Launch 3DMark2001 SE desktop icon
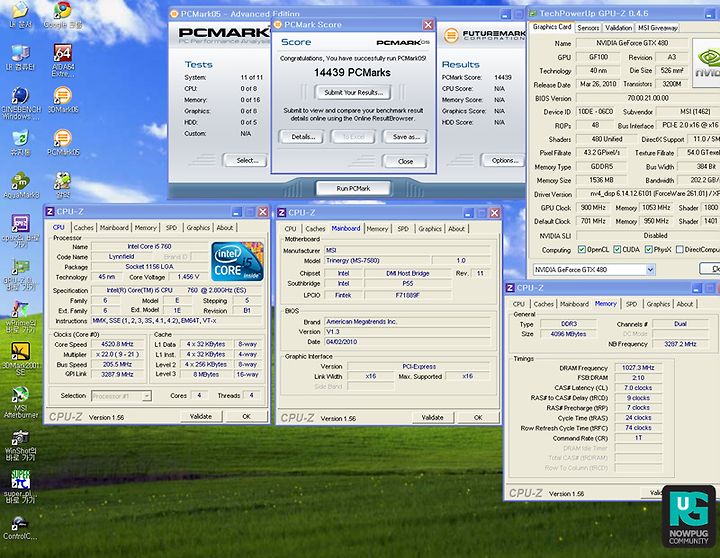 pos(21,359)
